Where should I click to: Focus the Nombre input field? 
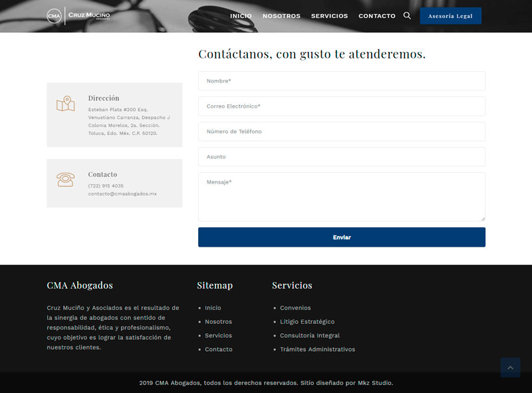(x=341, y=81)
